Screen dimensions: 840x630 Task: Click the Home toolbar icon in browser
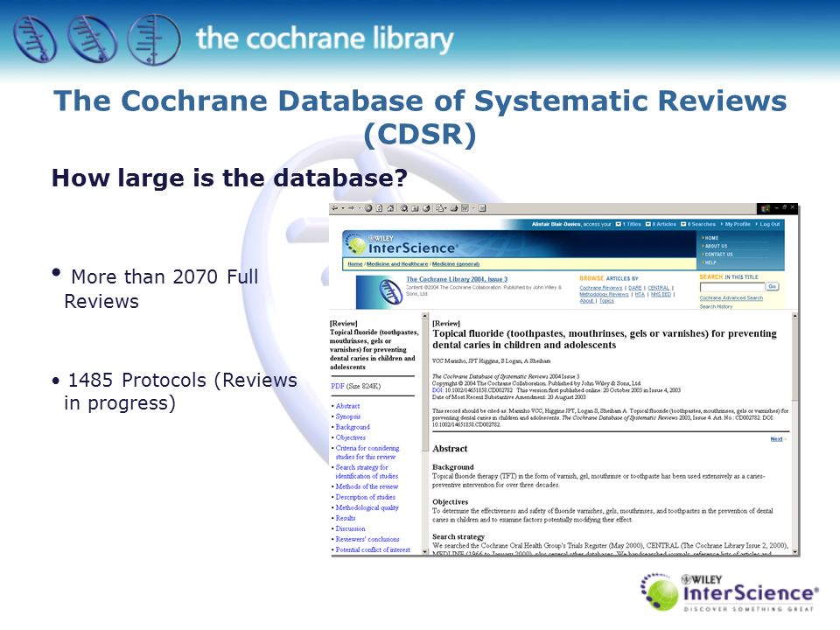point(390,208)
